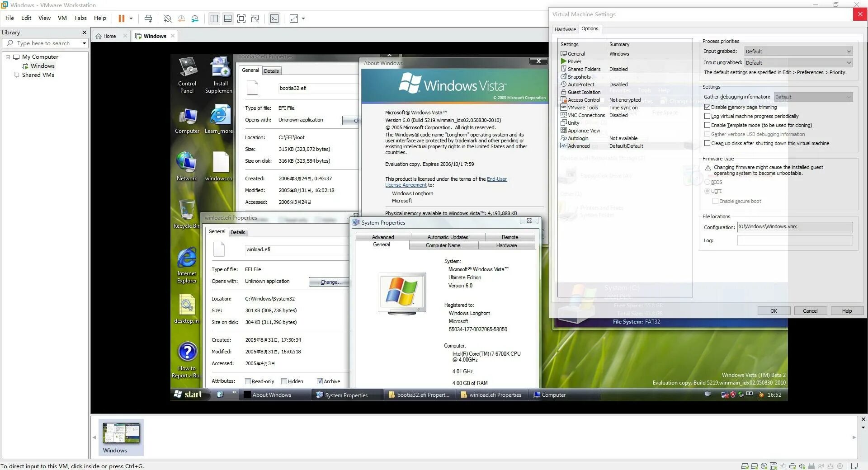Send Ctrl+Alt+Del to the guest
The width and height of the screenshot is (868, 470).
[148, 19]
